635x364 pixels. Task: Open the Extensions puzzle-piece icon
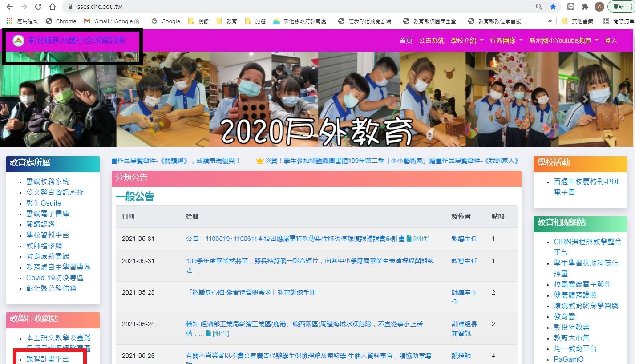tap(585, 7)
